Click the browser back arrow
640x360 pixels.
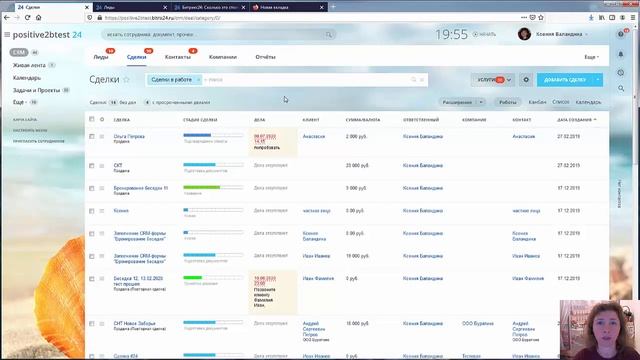(7, 18)
